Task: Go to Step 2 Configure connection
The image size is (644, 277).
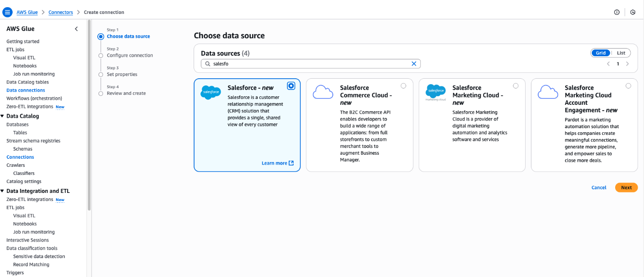Action: [130, 55]
